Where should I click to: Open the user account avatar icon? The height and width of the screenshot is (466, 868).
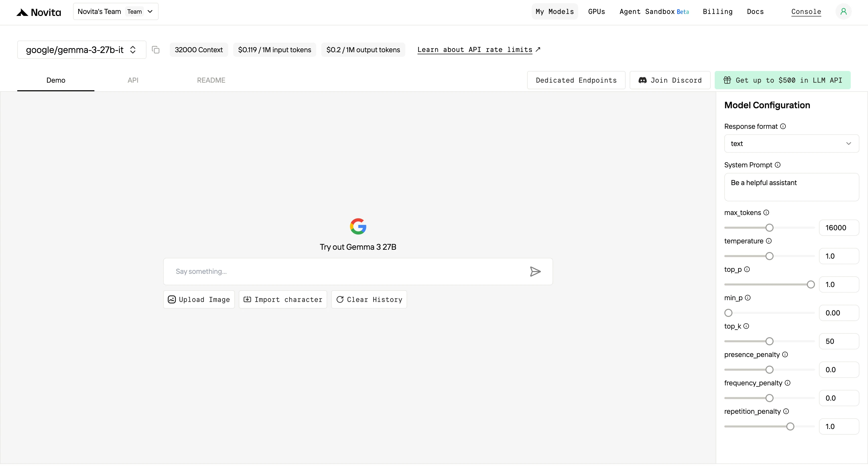click(x=843, y=11)
